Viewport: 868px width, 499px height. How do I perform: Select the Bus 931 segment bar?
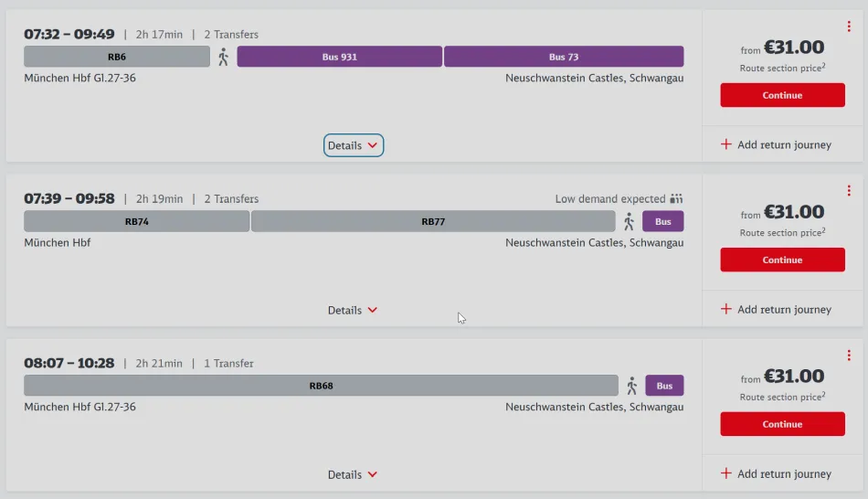(x=340, y=57)
